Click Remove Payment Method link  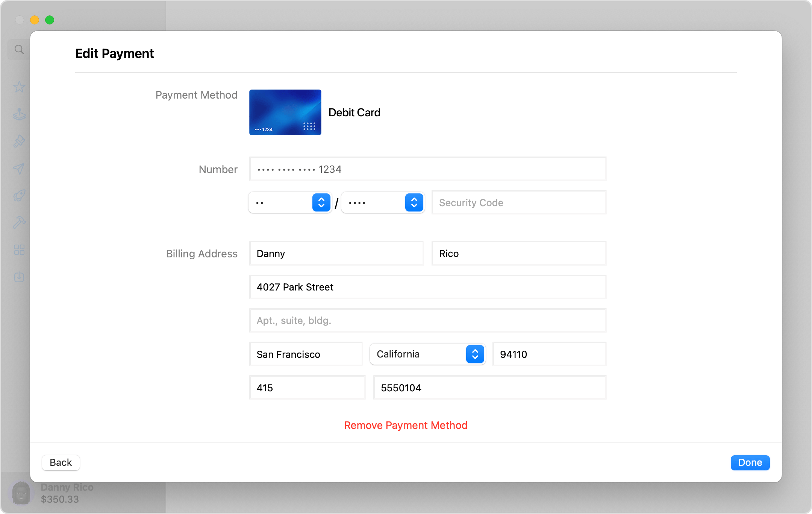pyautogui.click(x=406, y=425)
